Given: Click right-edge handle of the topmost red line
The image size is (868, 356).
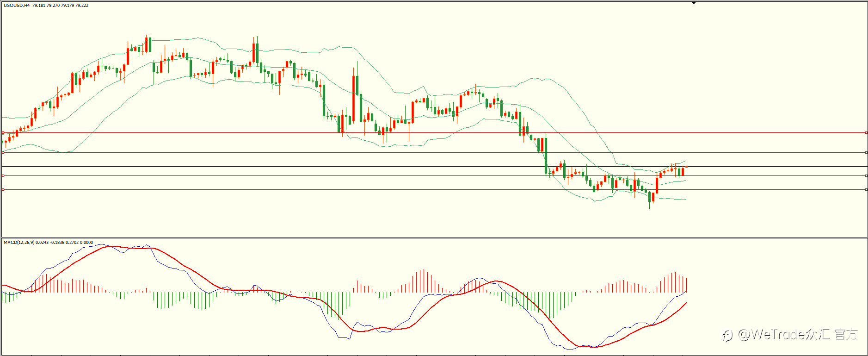Looking at the screenshot, I should point(866,133).
